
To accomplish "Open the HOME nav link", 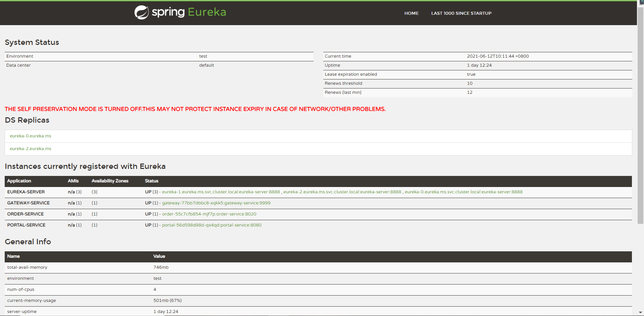I will pos(411,13).
